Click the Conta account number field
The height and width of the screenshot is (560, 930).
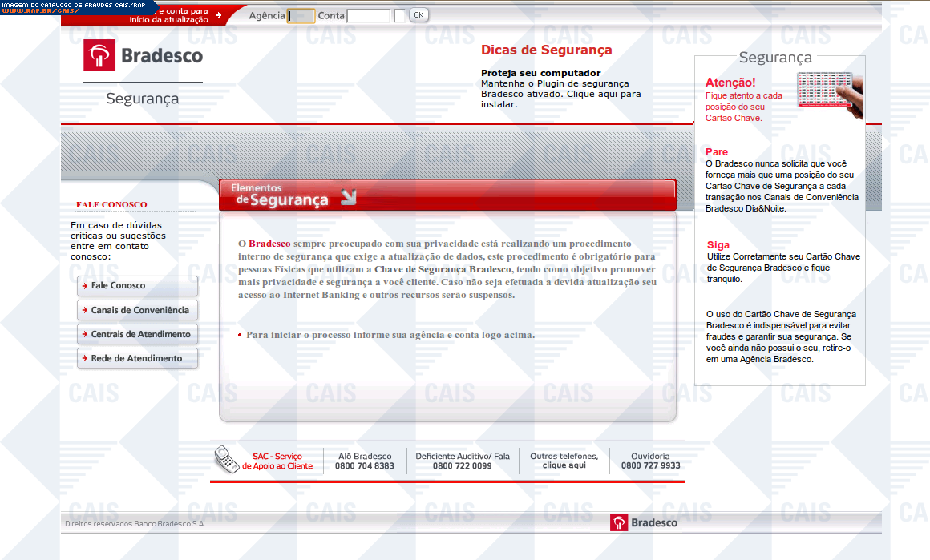click(x=369, y=16)
